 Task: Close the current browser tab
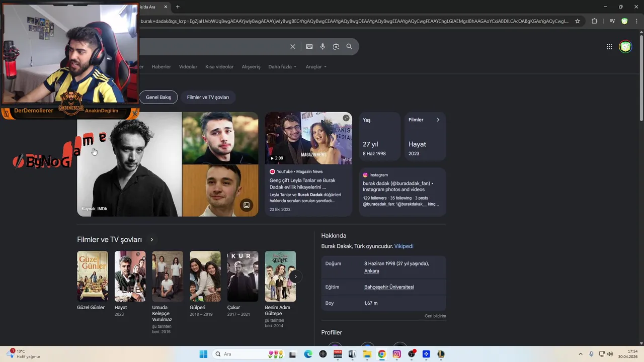point(166,7)
